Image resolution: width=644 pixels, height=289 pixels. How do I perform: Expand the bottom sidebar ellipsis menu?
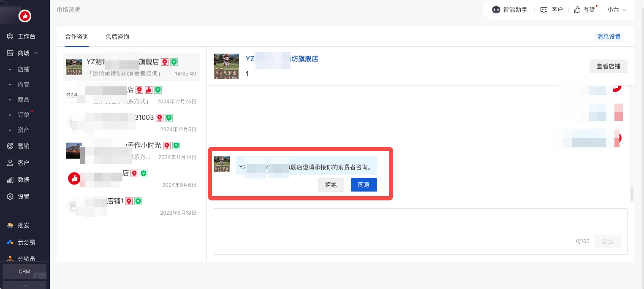24,285
